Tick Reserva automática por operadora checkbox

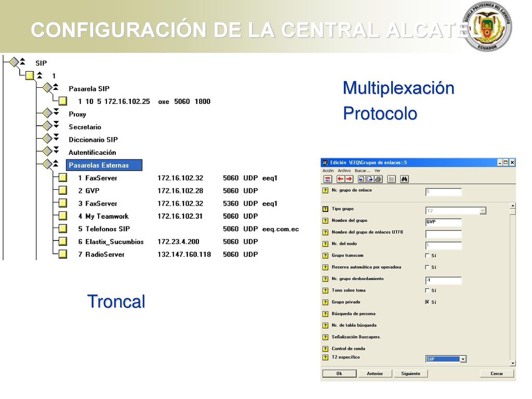[427, 268]
